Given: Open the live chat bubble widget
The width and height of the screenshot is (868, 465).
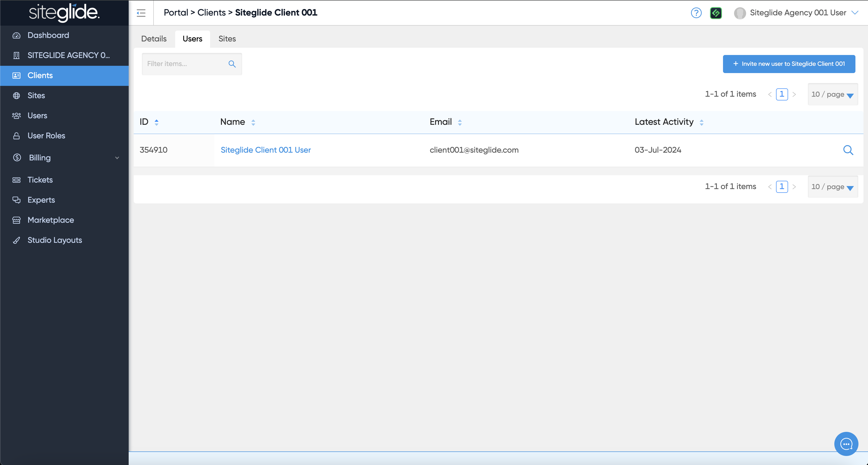Looking at the screenshot, I should click(x=846, y=444).
